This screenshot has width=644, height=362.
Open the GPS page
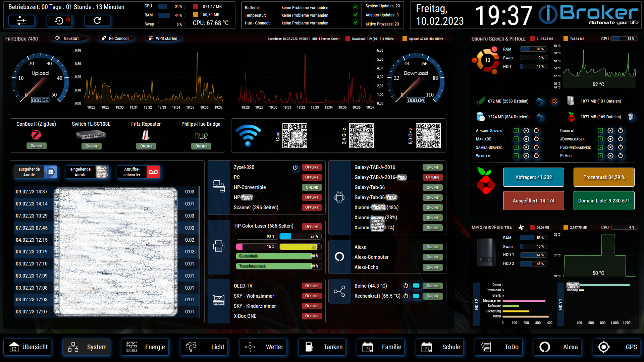click(616, 347)
